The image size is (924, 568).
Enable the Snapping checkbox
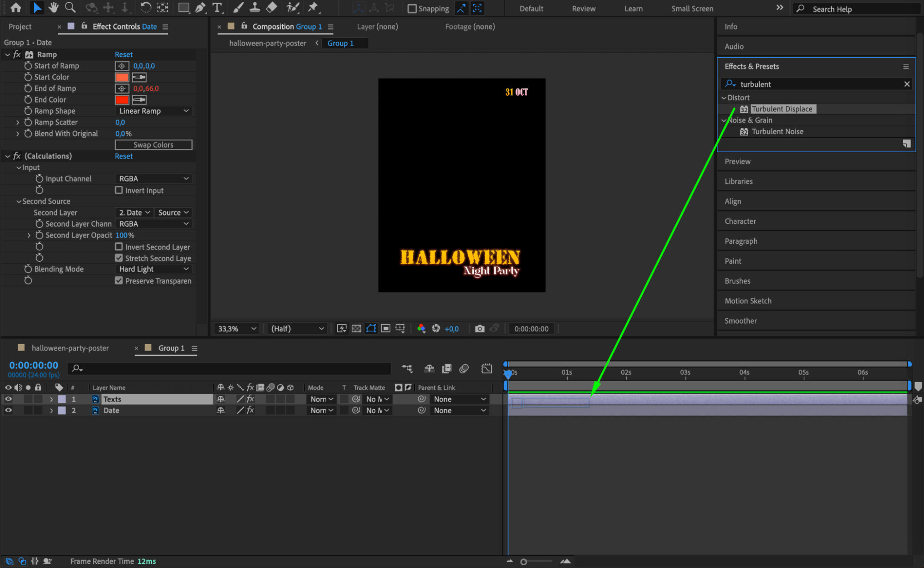[411, 8]
